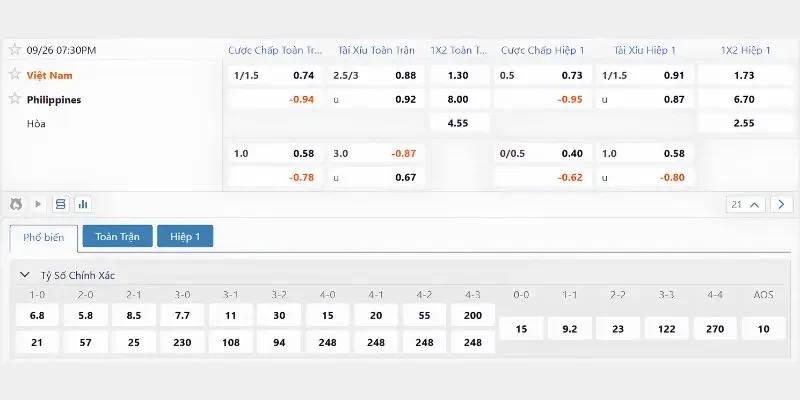Pick first-half under odds 0.87
The width and height of the screenshot is (800, 400).
[x=645, y=99]
